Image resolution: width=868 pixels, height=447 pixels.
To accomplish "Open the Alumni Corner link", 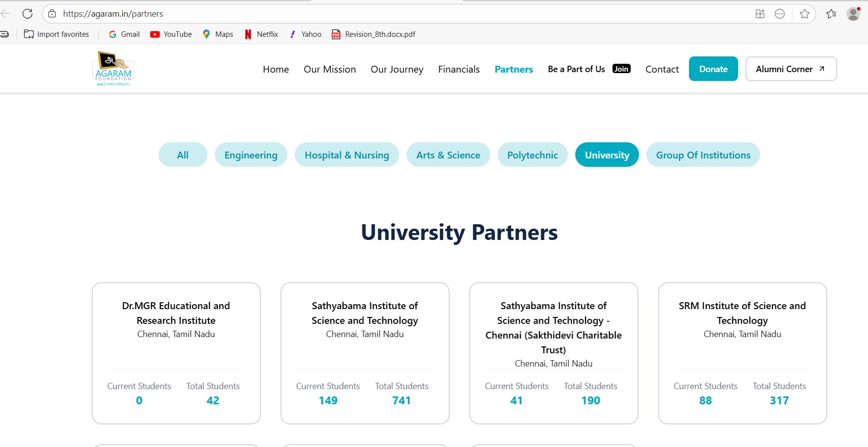I will click(x=791, y=69).
